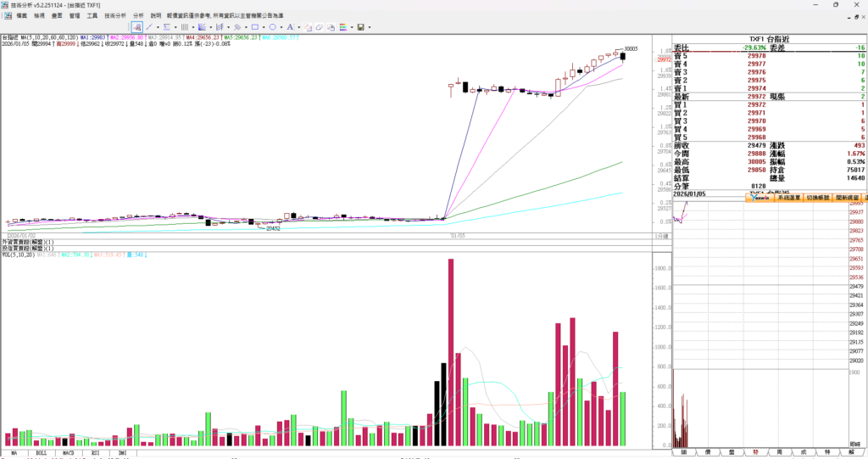This screenshot has width=868, height=459.
Task: Click the 切換帳號 button
Action: tap(818, 198)
